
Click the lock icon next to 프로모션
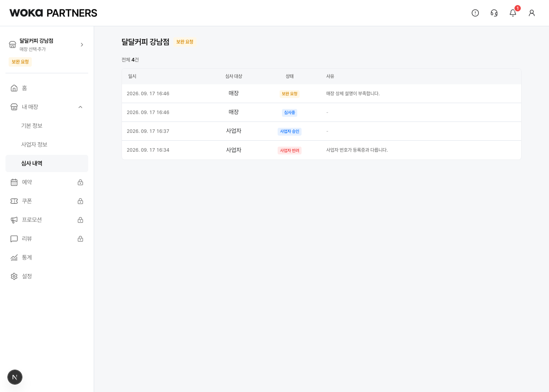click(x=80, y=220)
